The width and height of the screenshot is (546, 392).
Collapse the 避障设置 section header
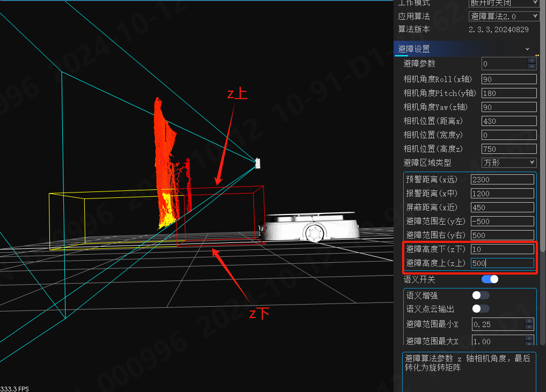527,49
